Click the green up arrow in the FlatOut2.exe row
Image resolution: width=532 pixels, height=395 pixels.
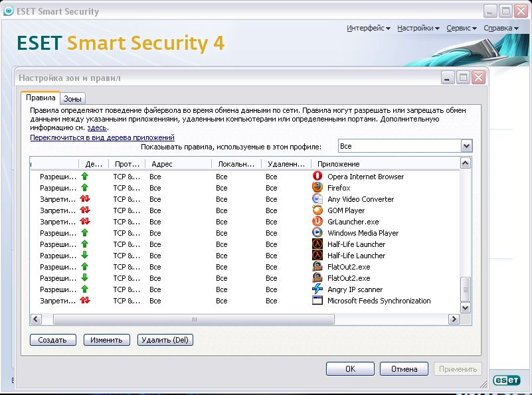[84, 266]
